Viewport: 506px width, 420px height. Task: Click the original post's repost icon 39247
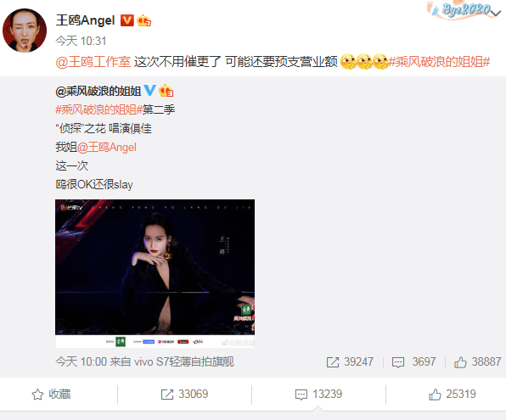[x=350, y=362]
